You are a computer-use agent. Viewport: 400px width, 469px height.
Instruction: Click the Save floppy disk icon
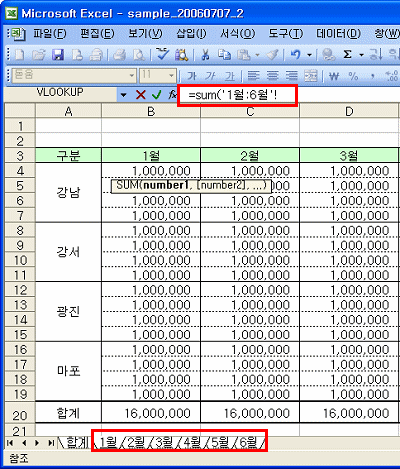coord(57,55)
